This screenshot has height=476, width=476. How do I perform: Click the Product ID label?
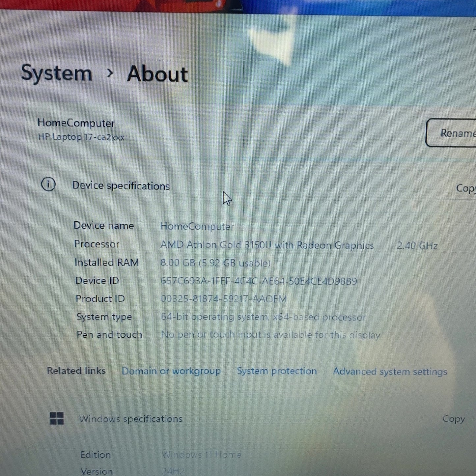[x=100, y=299]
